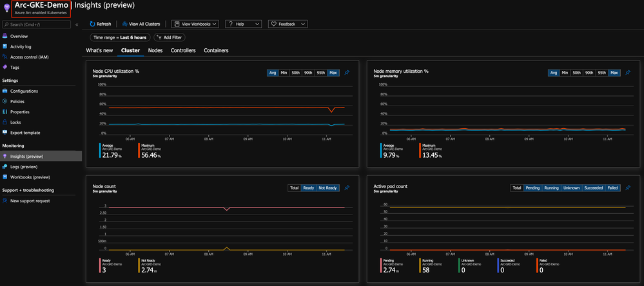Toggle Min on Node CPU utilization chart
Image resolution: width=644 pixels, height=286 pixels.
point(284,73)
